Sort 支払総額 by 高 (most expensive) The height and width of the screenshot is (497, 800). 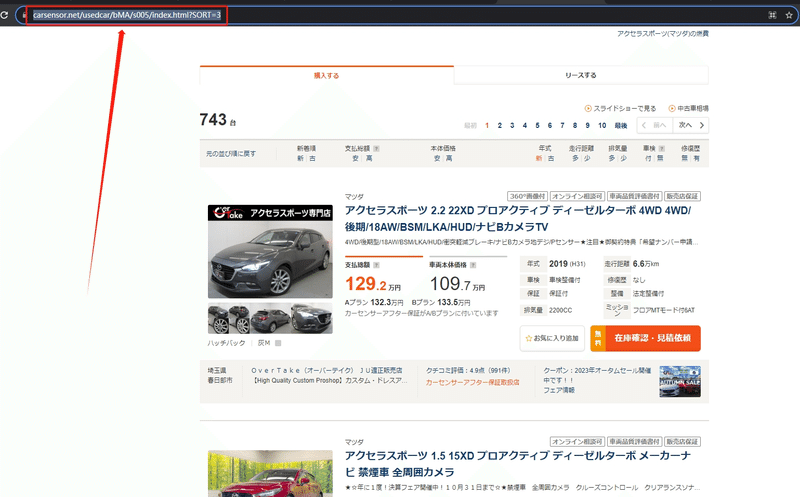tap(369, 159)
